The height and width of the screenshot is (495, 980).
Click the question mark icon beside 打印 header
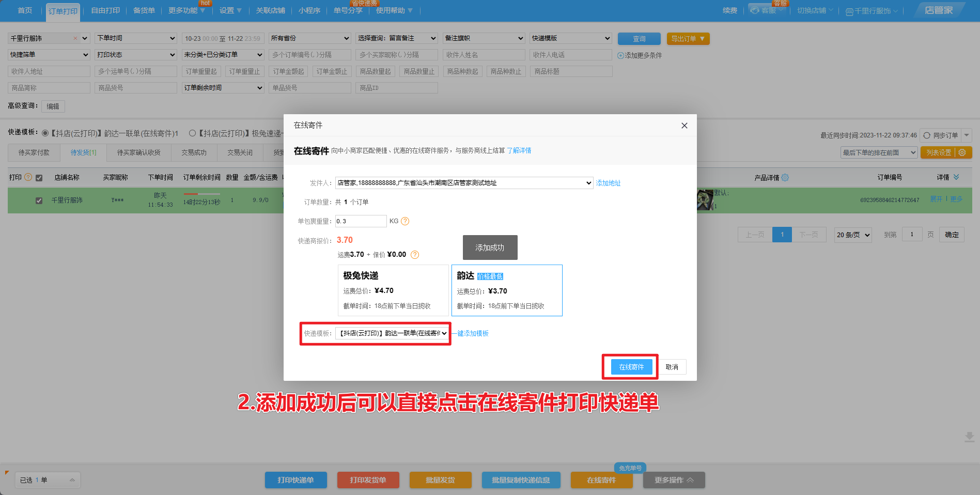[28, 177]
